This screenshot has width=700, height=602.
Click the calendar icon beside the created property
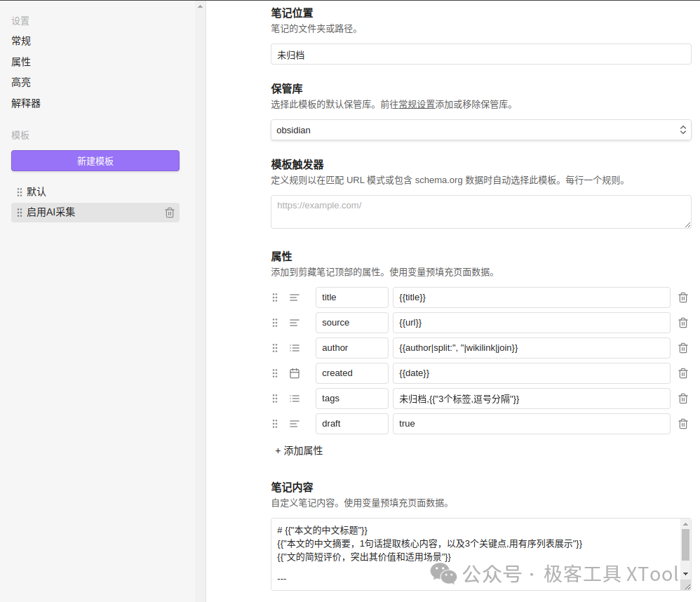point(295,373)
